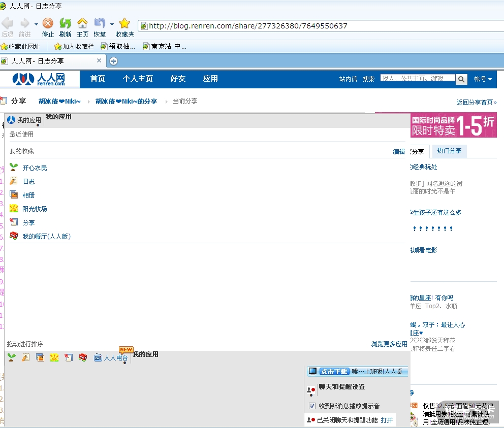
Task: Click the chat settings person icon
Action: (x=311, y=390)
